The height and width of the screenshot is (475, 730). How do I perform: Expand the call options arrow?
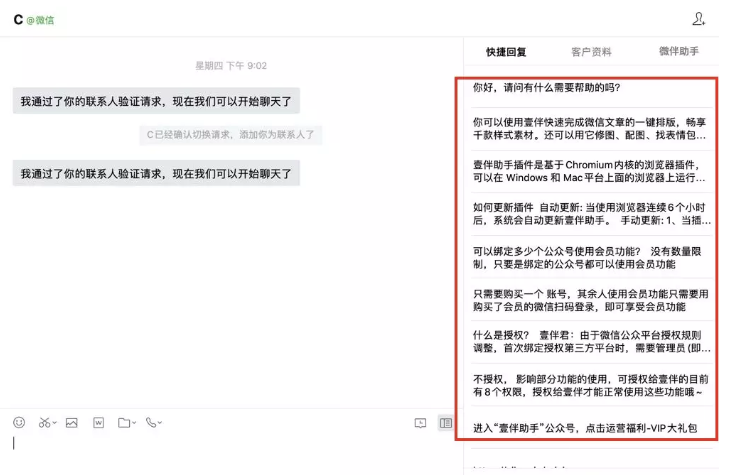[x=160, y=423]
